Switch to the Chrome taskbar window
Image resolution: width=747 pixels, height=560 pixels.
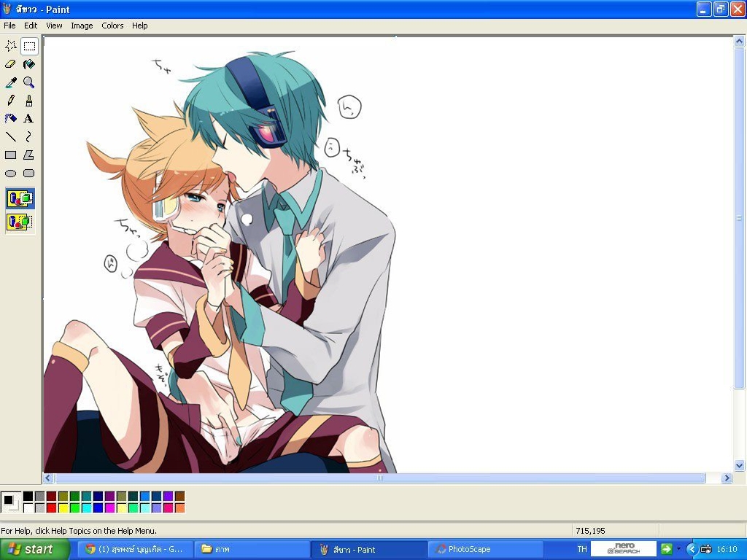135,550
